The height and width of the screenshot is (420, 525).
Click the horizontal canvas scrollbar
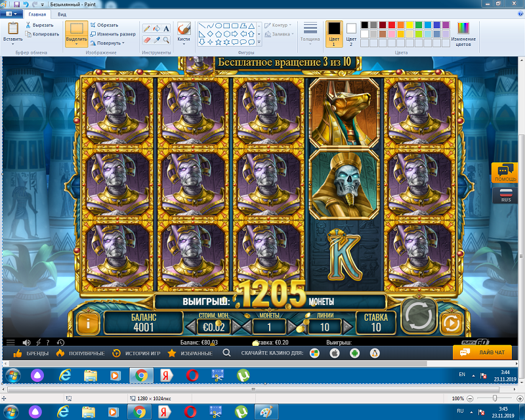[253, 389]
